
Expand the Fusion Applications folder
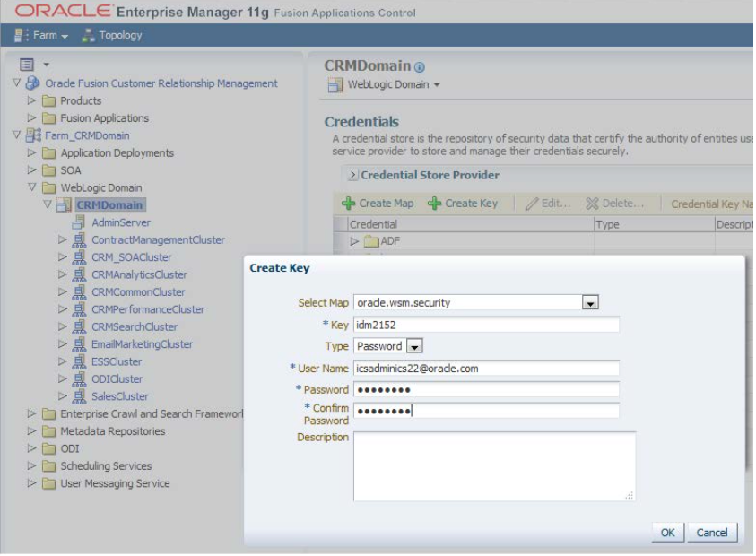pyautogui.click(x=31, y=117)
